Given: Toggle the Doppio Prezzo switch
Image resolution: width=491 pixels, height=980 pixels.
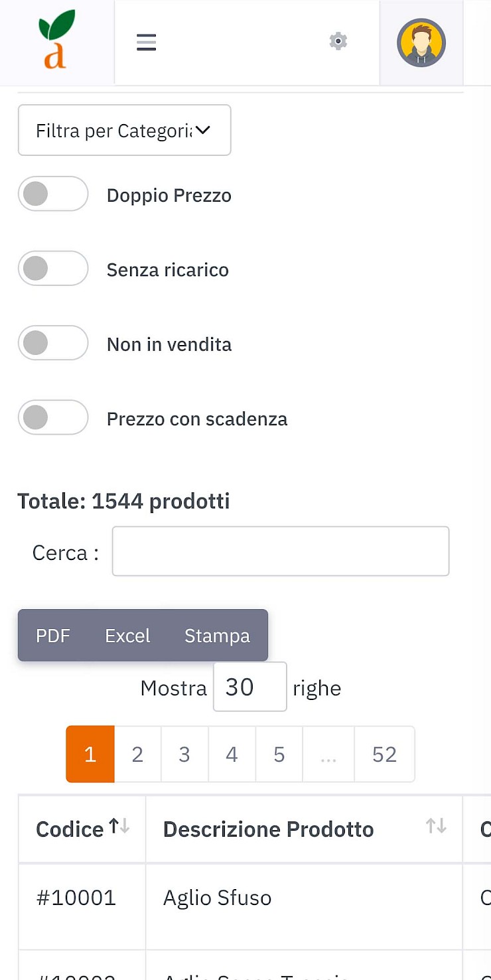Looking at the screenshot, I should click(x=53, y=194).
